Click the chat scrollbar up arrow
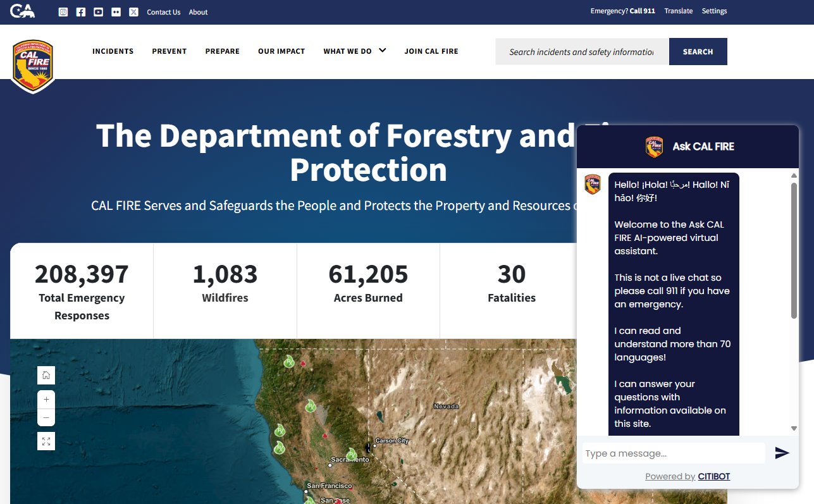This screenshot has height=504, width=814. [x=794, y=176]
